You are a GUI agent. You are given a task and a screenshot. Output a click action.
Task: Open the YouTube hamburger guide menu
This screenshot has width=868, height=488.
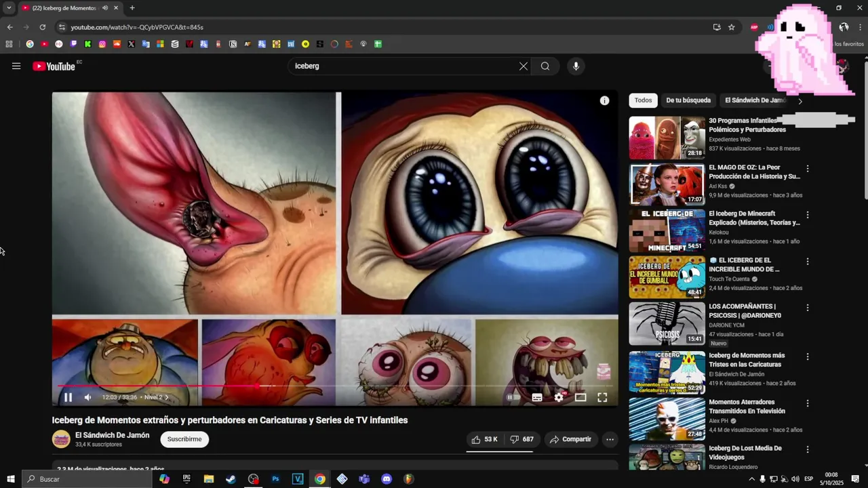point(16,66)
